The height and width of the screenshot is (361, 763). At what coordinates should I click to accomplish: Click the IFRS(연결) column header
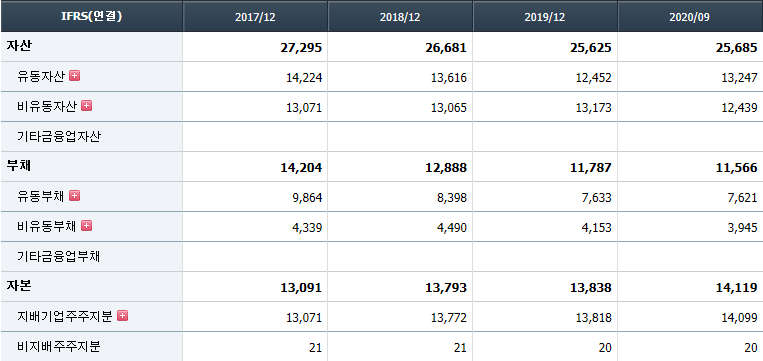click(x=91, y=16)
